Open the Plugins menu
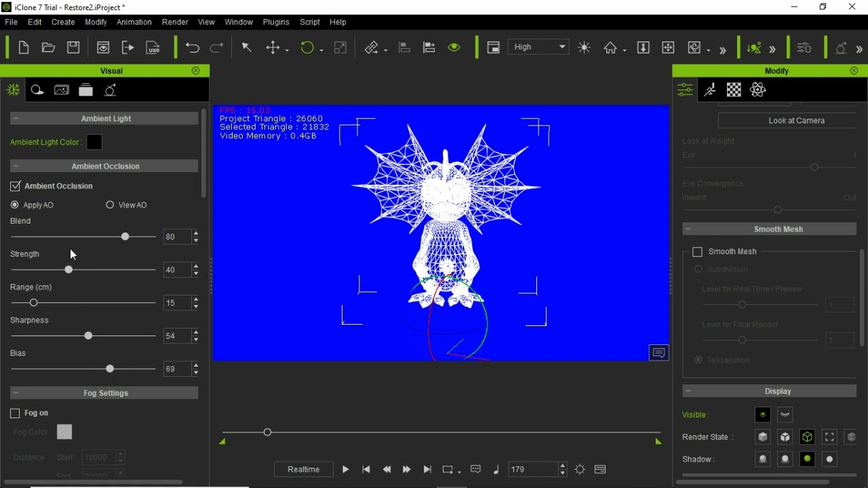This screenshot has width=868, height=488. click(276, 22)
